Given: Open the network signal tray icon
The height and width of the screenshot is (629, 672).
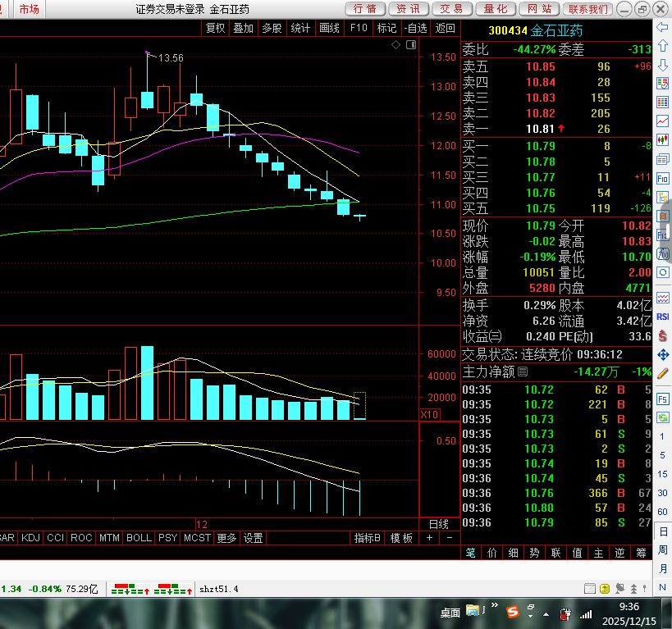Looking at the screenshot, I should click(x=585, y=615).
